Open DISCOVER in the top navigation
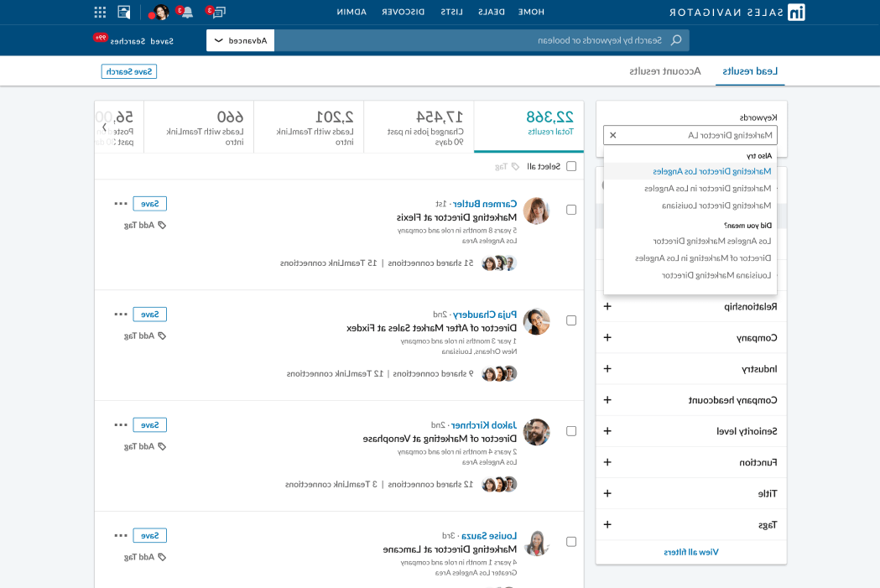The image size is (880, 588). [x=403, y=12]
